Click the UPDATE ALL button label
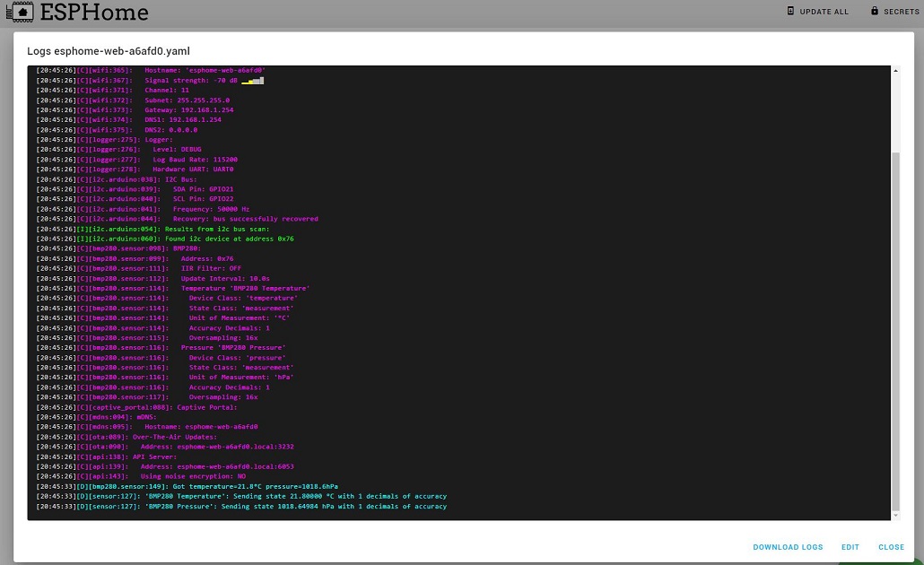 coord(824,12)
